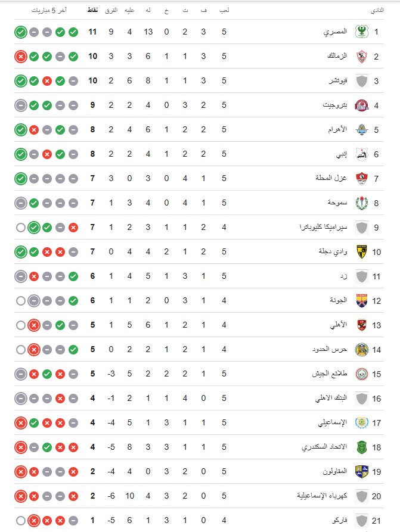Click the Wadi Degla yellow crest

pyautogui.click(x=362, y=252)
